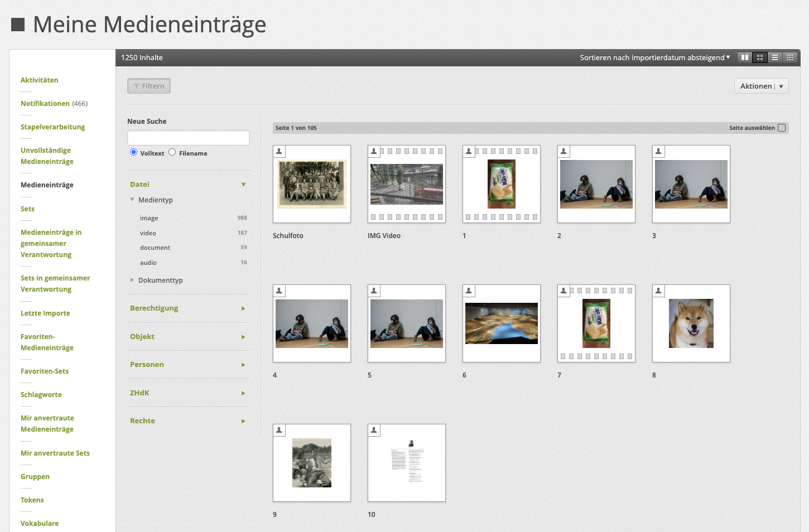Click the person icon on Schulfoto thumbnail
Image resolution: width=809 pixels, height=532 pixels.
pos(280,151)
